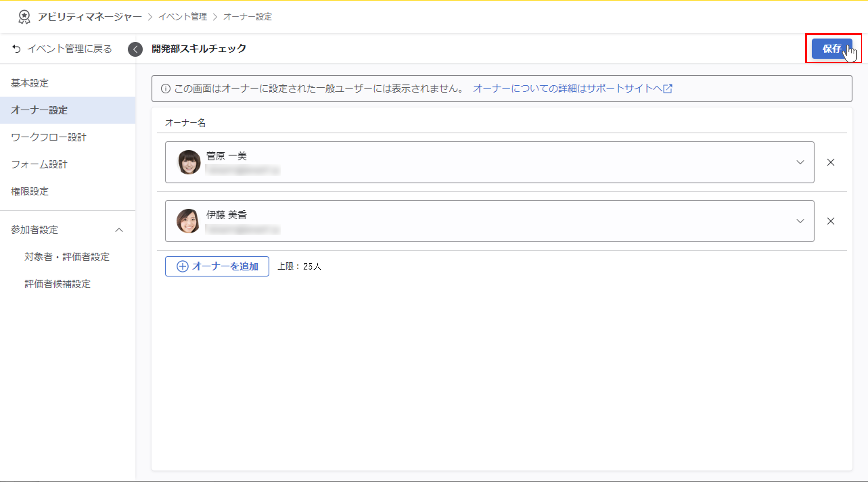Remove owner 菅原 一美 with X icon
Viewport: 868px width, 482px height.
click(x=831, y=162)
